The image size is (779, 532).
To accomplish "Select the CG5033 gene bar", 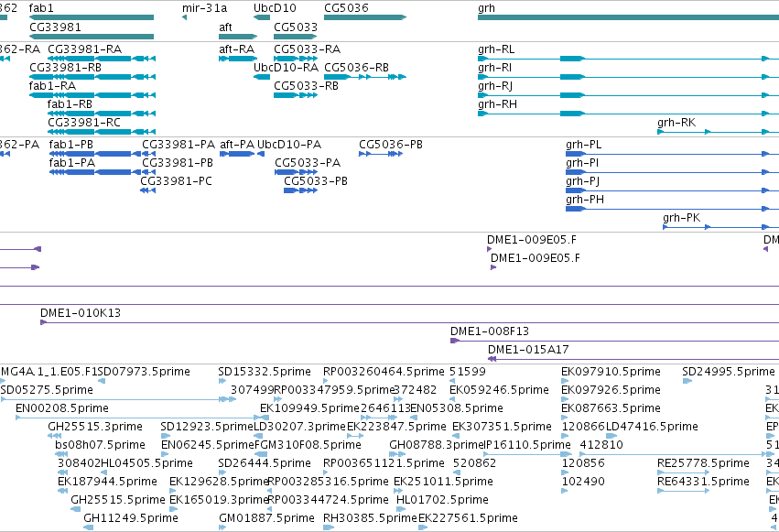I will pos(295,37).
